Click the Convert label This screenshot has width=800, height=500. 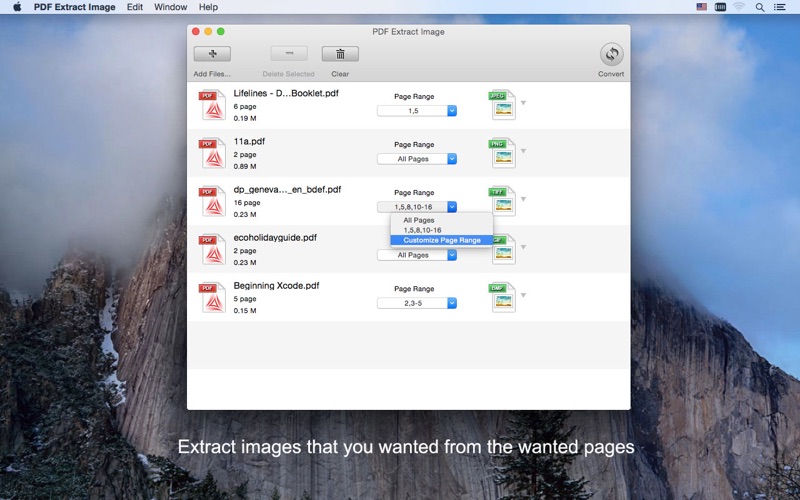click(611, 74)
